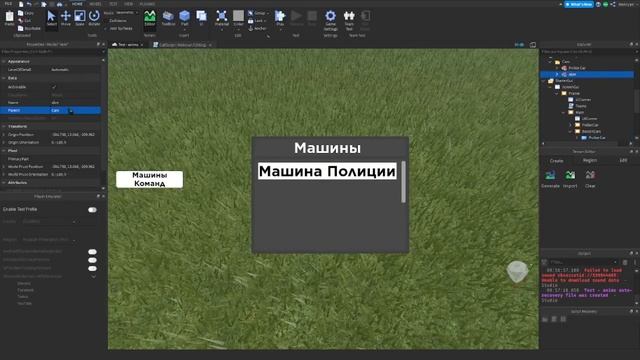
Task: Collapse the Appearance properties section
Action: click(4, 61)
